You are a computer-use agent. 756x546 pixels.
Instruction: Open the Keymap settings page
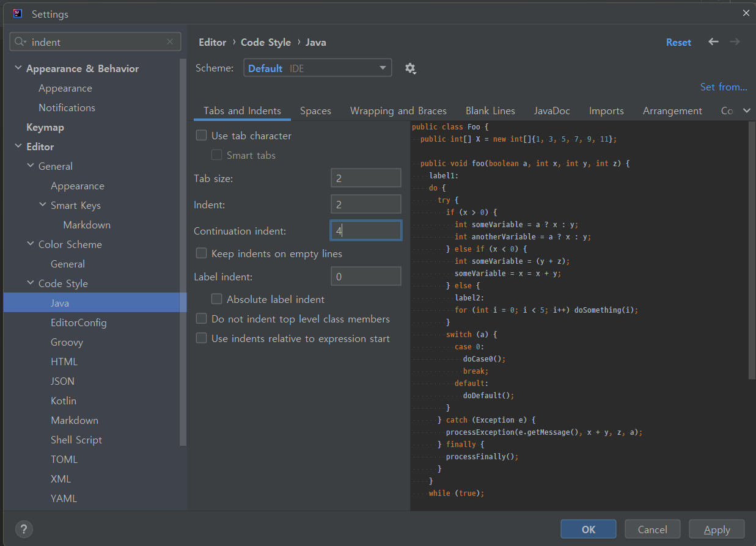click(x=45, y=127)
